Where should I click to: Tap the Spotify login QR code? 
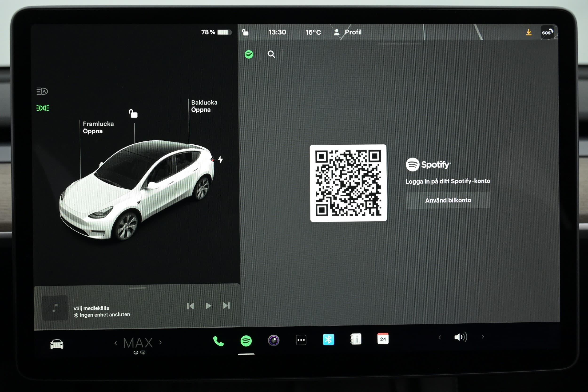pos(348,183)
